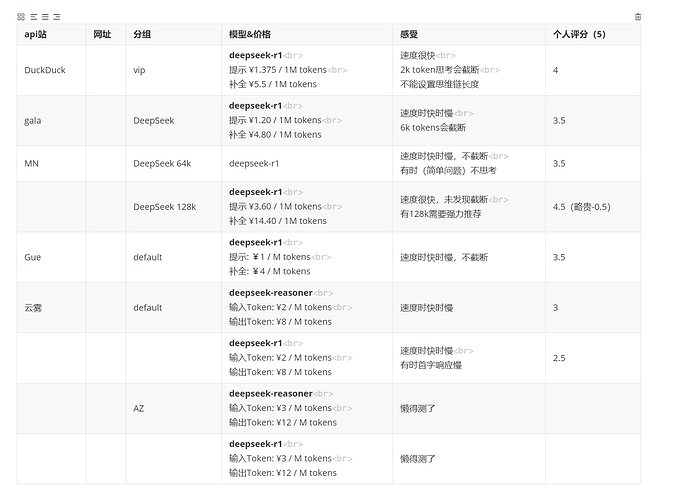
Task: Click the 'DeepSeek 64k' group cell
Action: click(x=162, y=164)
